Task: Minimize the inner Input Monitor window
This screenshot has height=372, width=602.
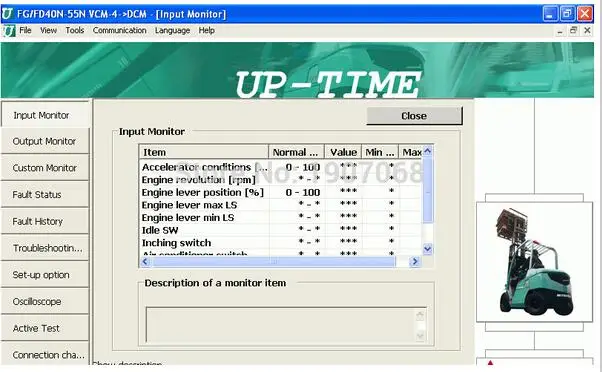Action: 560,31
